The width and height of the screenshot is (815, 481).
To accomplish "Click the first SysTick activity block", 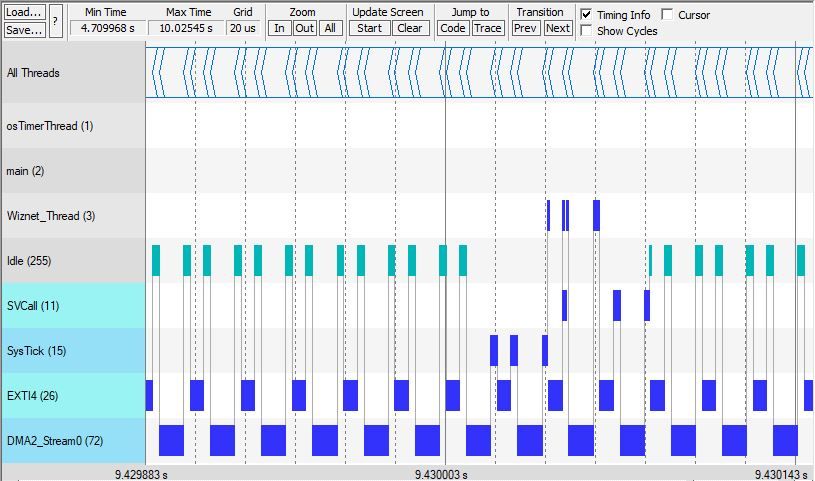I will pos(494,350).
